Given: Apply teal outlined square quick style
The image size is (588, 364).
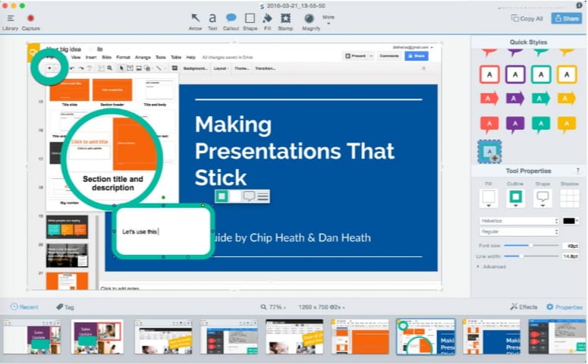Looking at the screenshot, I should click(x=541, y=74).
